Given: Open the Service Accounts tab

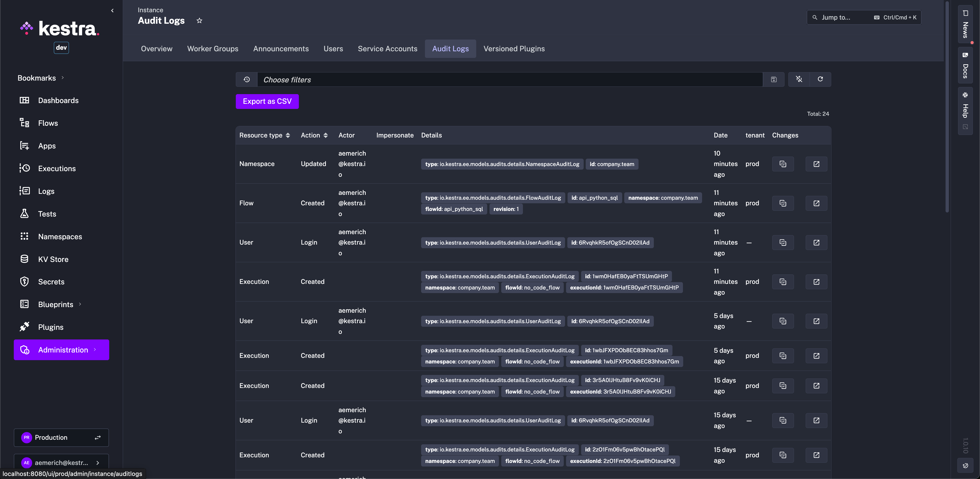Looking at the screenshot, I should coord(387,49).
